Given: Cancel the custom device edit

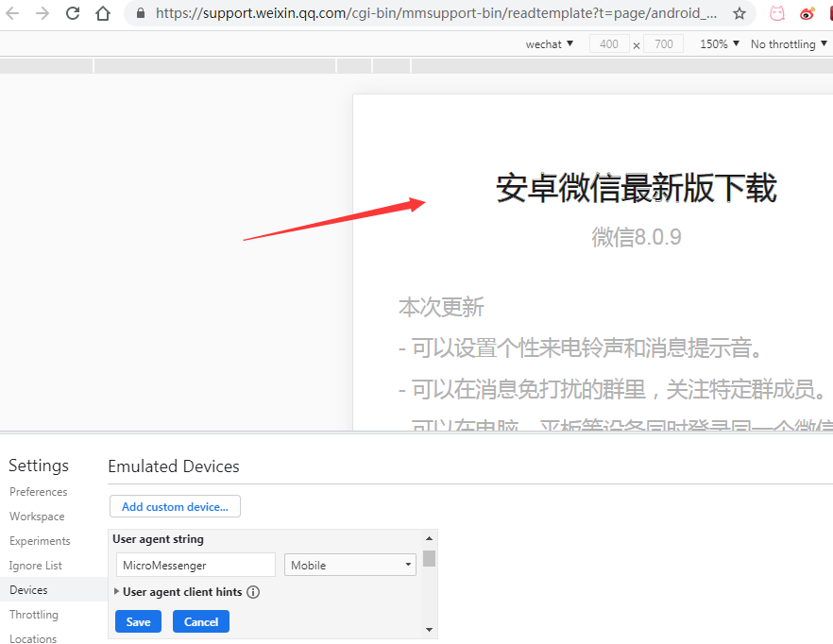Looking at the screenshot, I should click(x=201, y=621).
